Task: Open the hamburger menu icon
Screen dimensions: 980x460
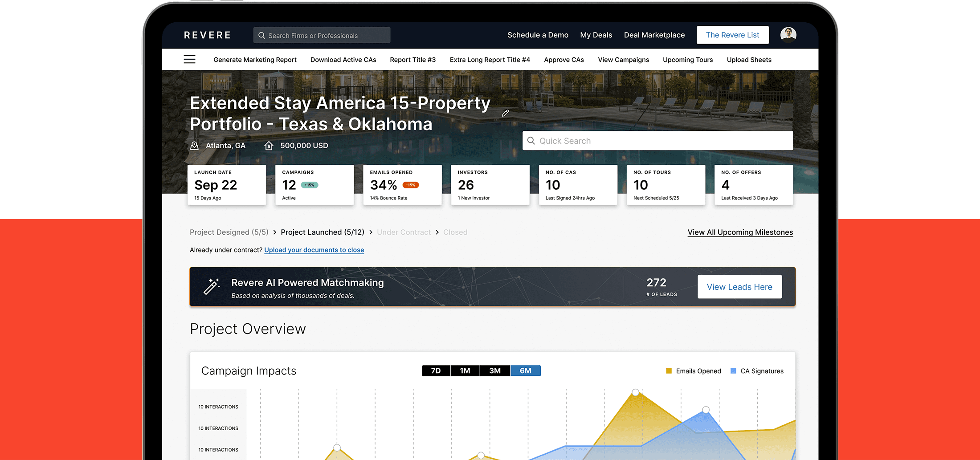Action: [x=189, y=59]
